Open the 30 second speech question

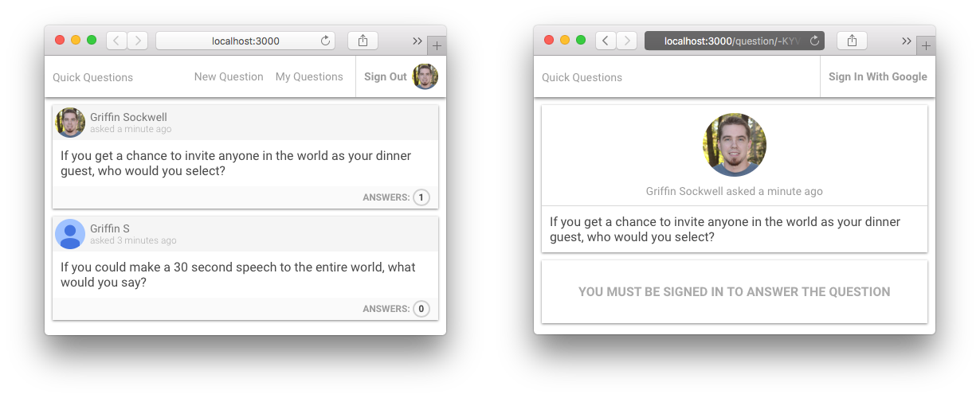238,275
